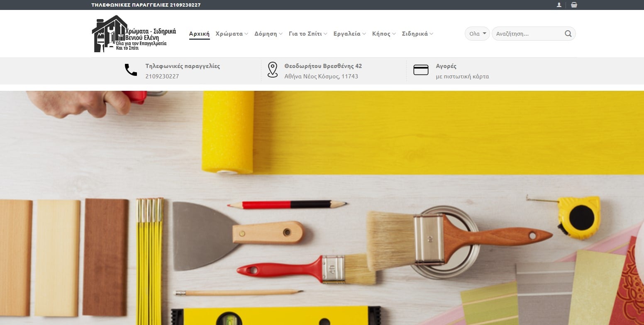Click the map location pin icon

tap(272, 70)
